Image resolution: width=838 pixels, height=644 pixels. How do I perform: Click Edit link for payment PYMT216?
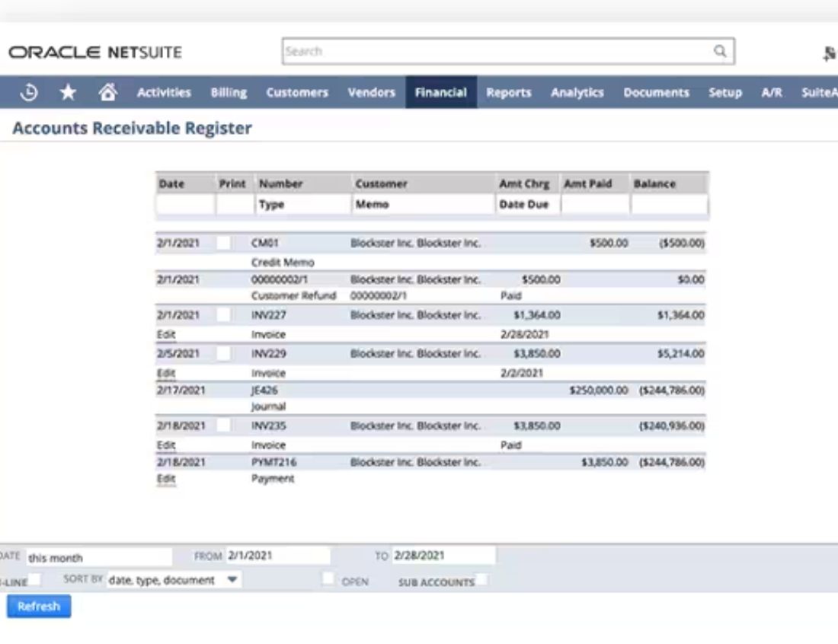(x=166, y=479)
